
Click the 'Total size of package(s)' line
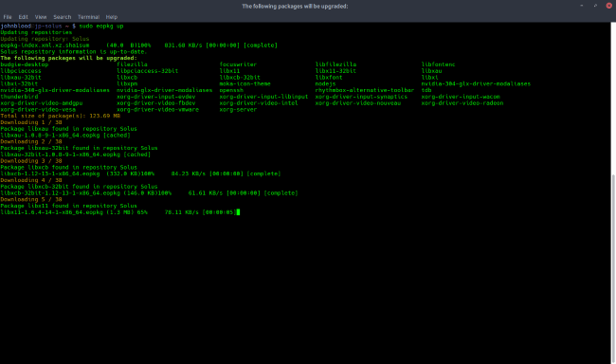click(60, 116)
